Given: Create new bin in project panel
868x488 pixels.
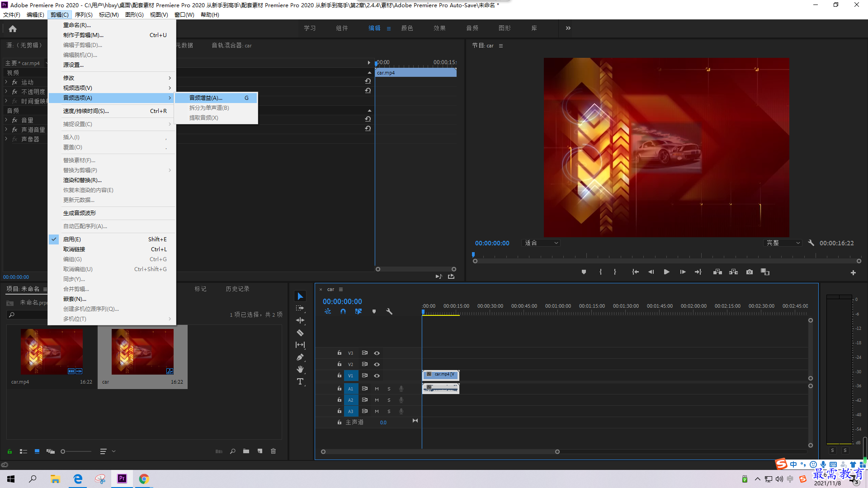Looking at the screenshot, I should pyautogui.click(x=246, y=451).
